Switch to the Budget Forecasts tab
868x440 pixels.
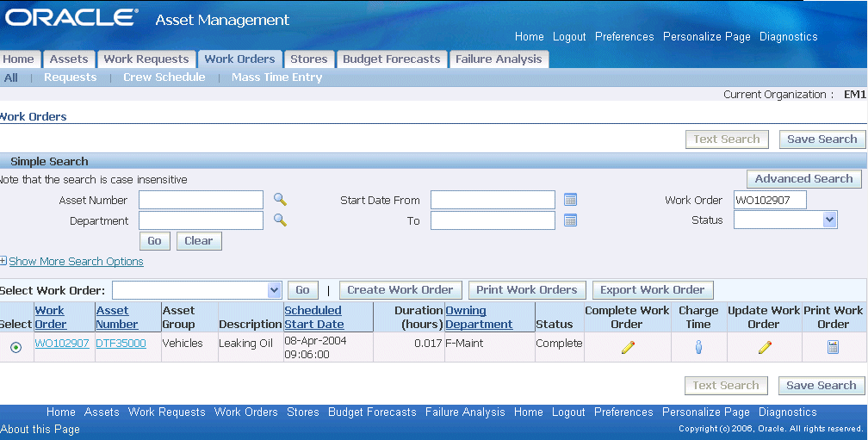coord(391,59)
